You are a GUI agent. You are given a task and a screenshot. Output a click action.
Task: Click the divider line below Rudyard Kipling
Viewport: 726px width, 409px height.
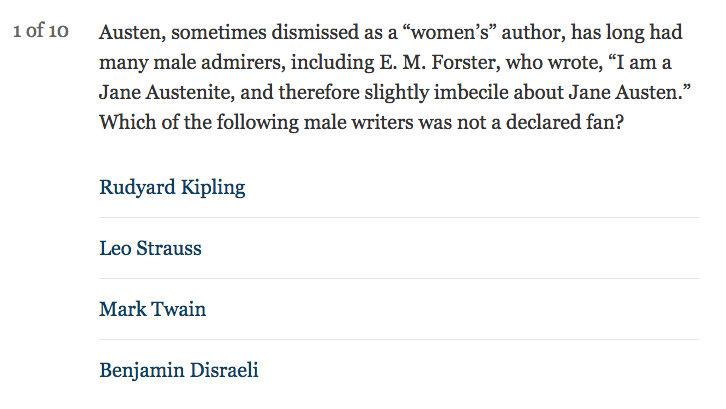pos(399,217)
